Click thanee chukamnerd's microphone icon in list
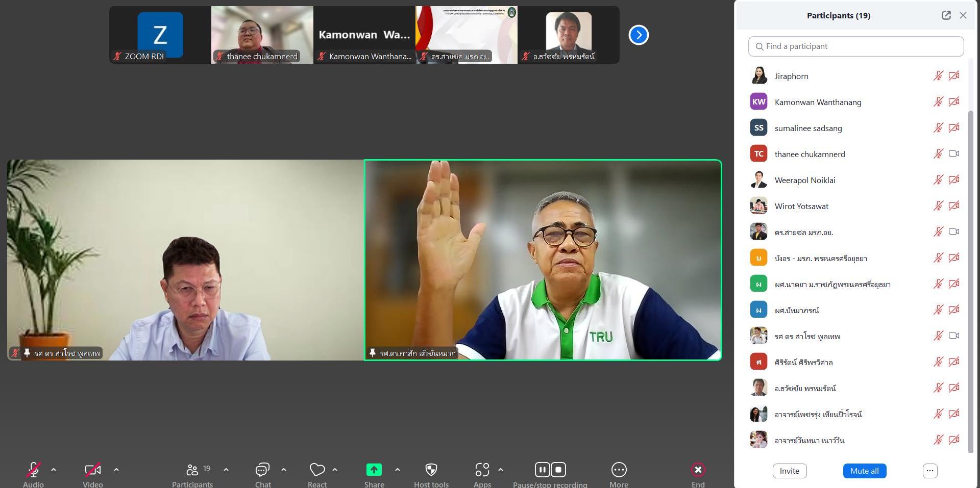 point(938,154)
